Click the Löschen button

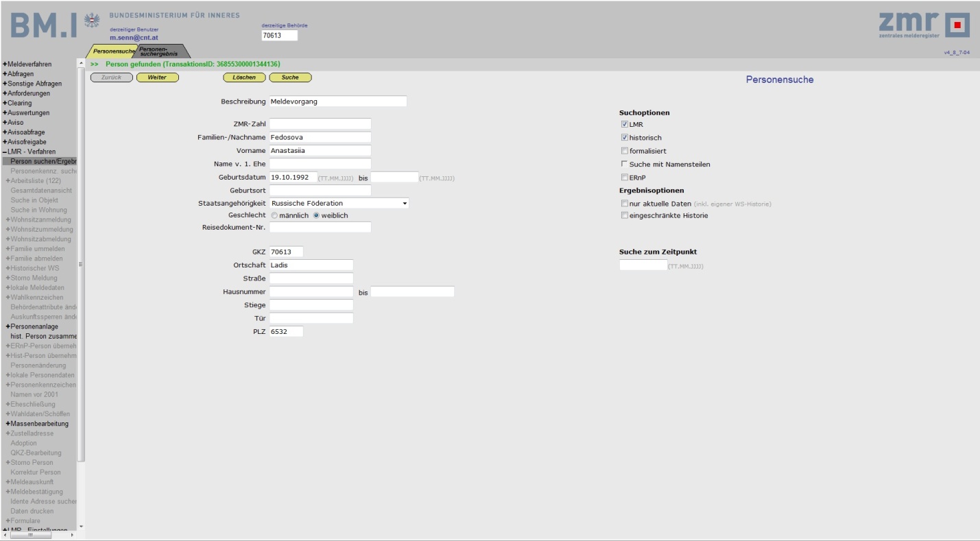coord(244,77)
